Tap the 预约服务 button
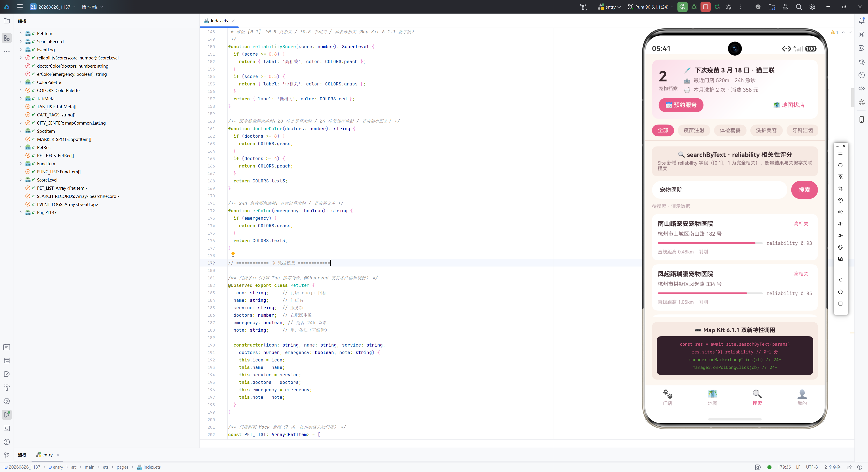 [x=681, y=105]
